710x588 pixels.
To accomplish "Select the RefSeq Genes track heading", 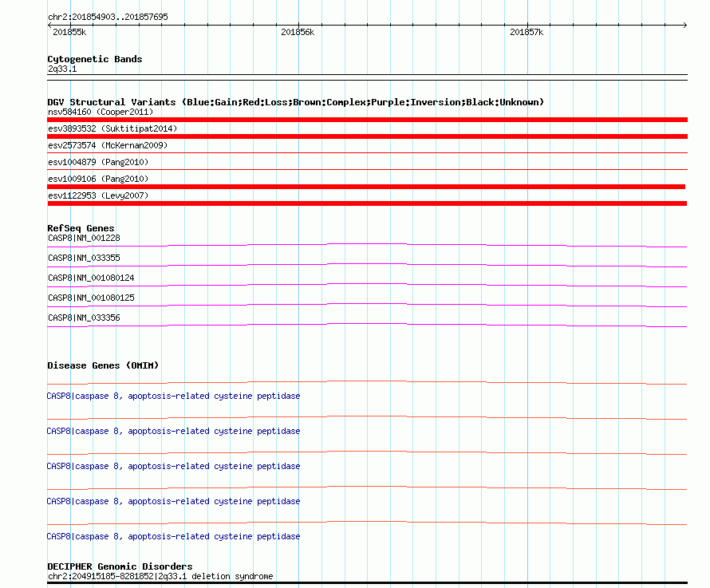I will pos(81,228).
